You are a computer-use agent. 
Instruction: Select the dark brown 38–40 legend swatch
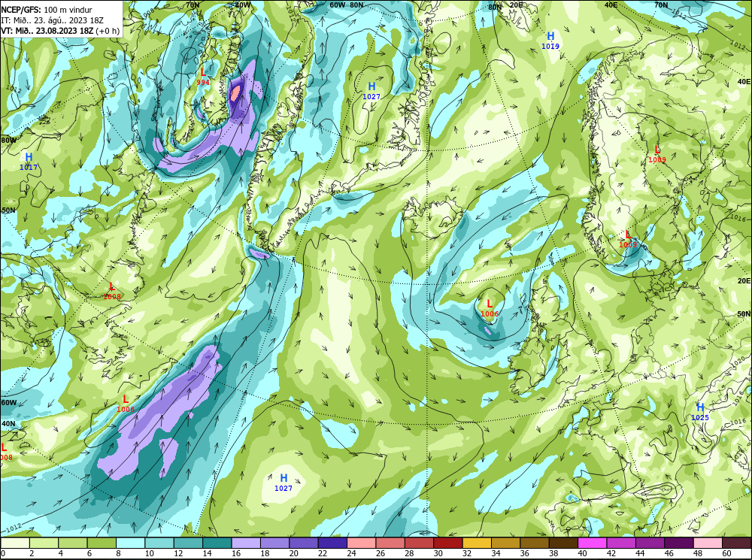click(x=564, y=543)
